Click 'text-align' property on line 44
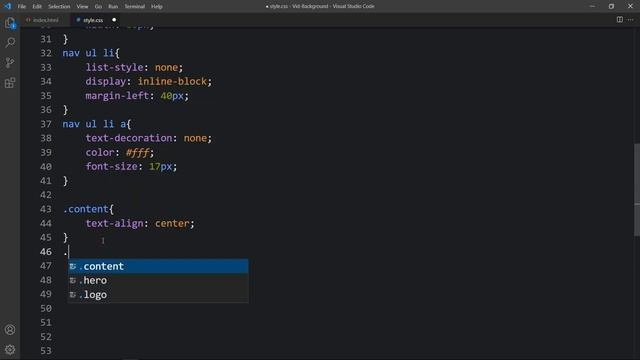This screenshot has height=360, width=640. 114,224
